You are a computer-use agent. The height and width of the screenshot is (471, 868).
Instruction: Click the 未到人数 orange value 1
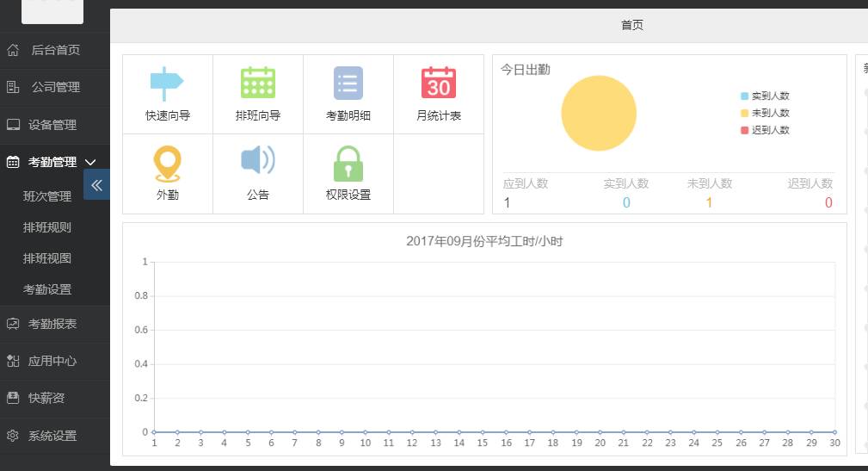tap(709, 203)
